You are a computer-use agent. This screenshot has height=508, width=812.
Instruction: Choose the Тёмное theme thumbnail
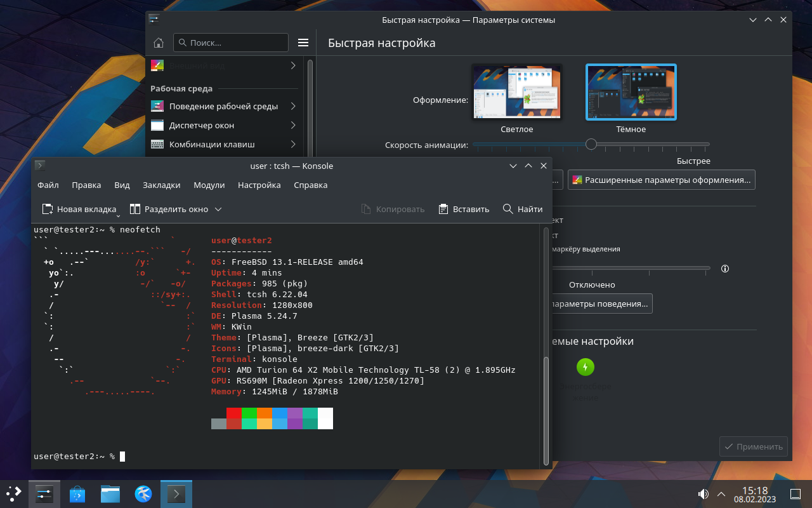point(631,91)
